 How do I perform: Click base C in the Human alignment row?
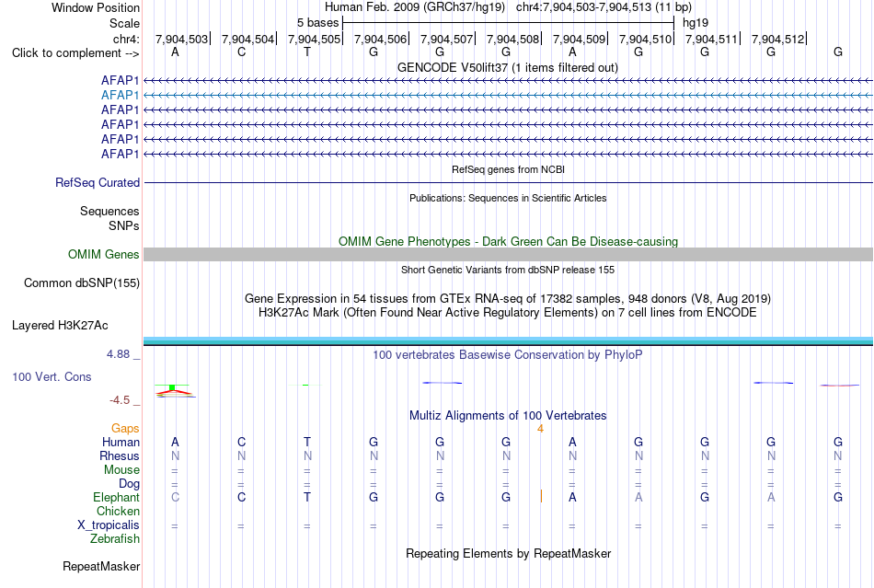pyautogui.click(x=241, y=442)
